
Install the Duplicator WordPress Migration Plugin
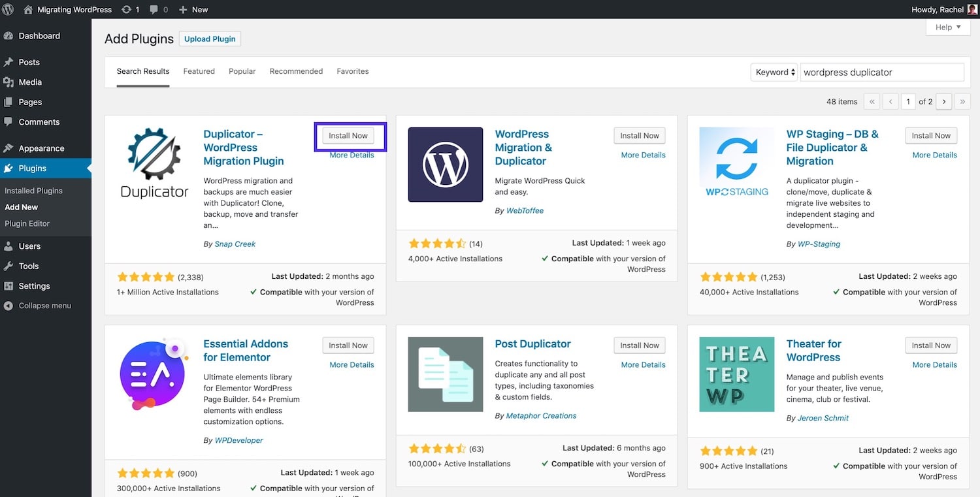[x=348, y=136]
